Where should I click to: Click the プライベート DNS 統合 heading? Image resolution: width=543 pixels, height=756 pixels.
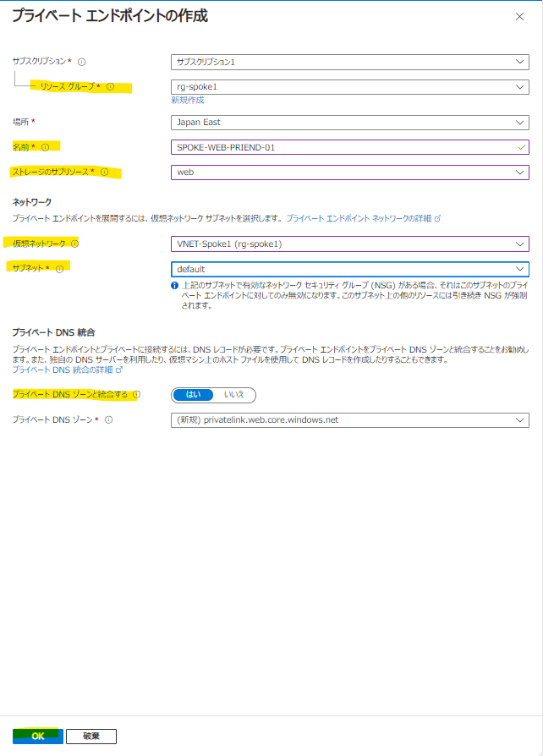[53, 332]
